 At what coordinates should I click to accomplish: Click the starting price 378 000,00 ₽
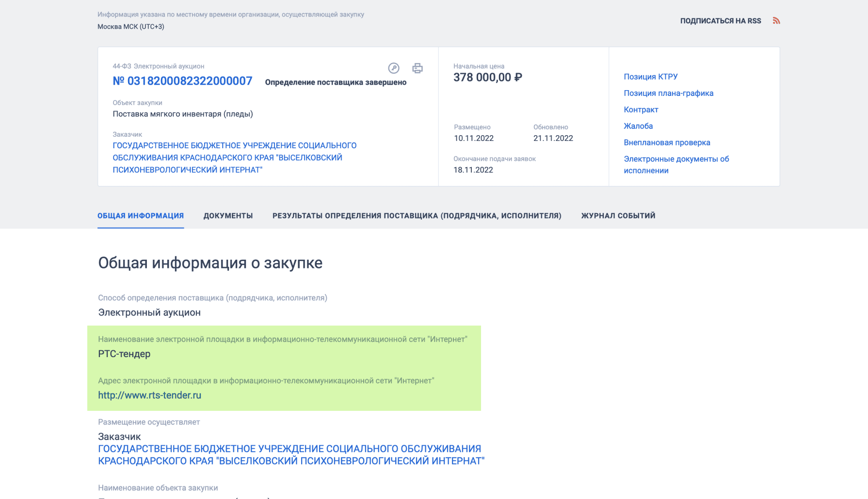(487, 78)
